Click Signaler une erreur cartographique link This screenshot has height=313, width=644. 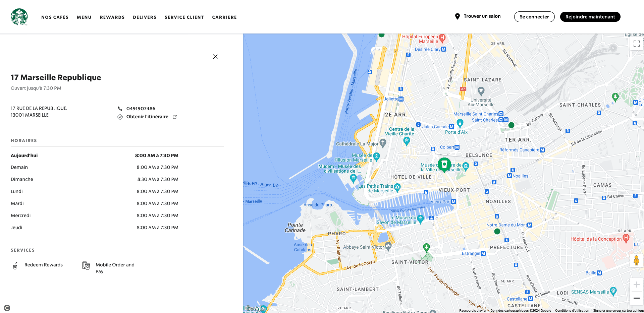click(618, 311)
